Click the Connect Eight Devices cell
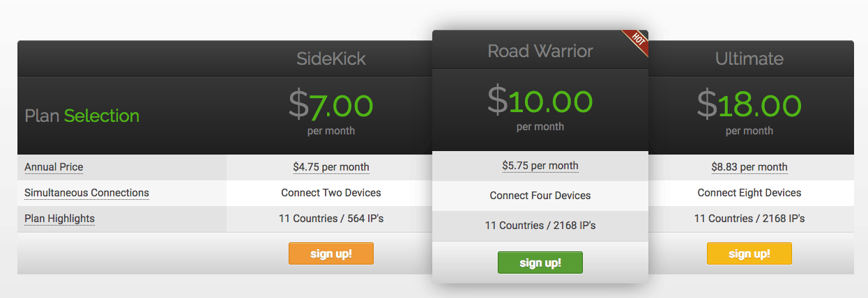Viewport: 868px width, 298px height. point(749,193)
